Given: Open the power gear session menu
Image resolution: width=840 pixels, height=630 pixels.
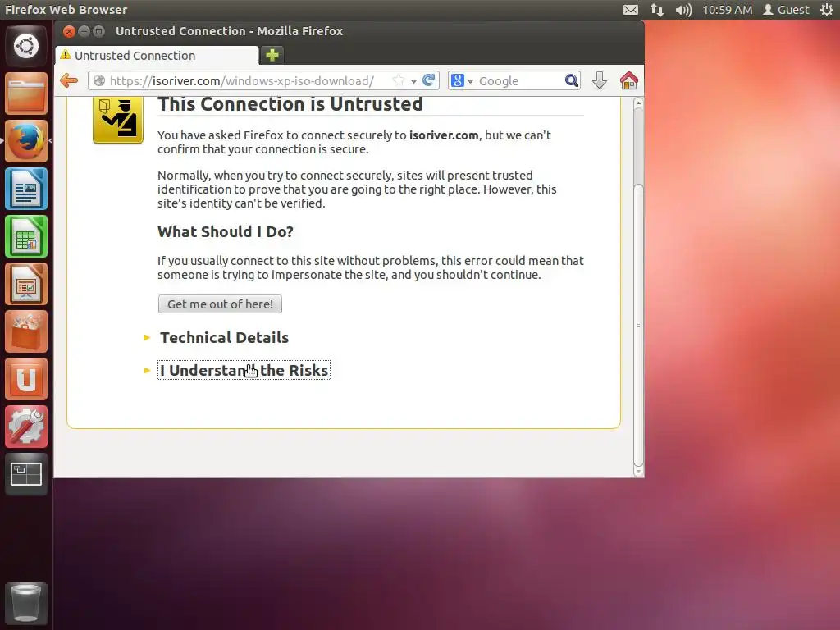Looking at the screenshot, I should 827,10.
